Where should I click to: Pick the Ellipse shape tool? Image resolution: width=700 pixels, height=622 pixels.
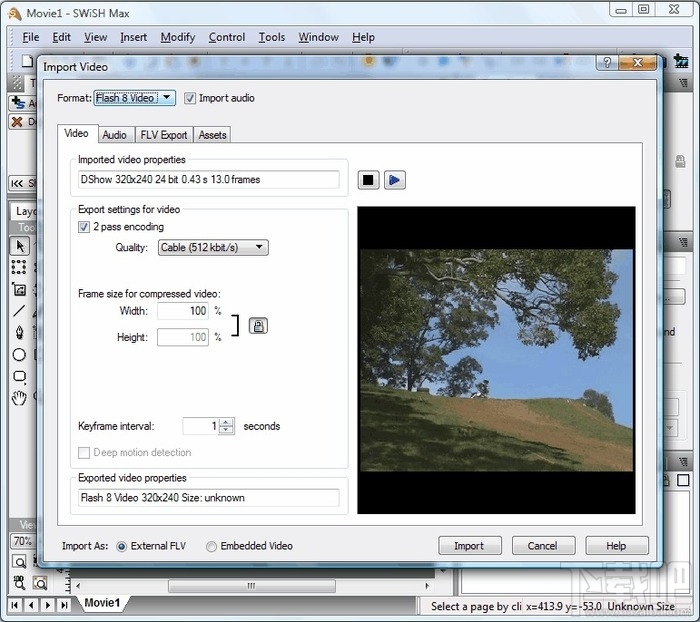19,354
